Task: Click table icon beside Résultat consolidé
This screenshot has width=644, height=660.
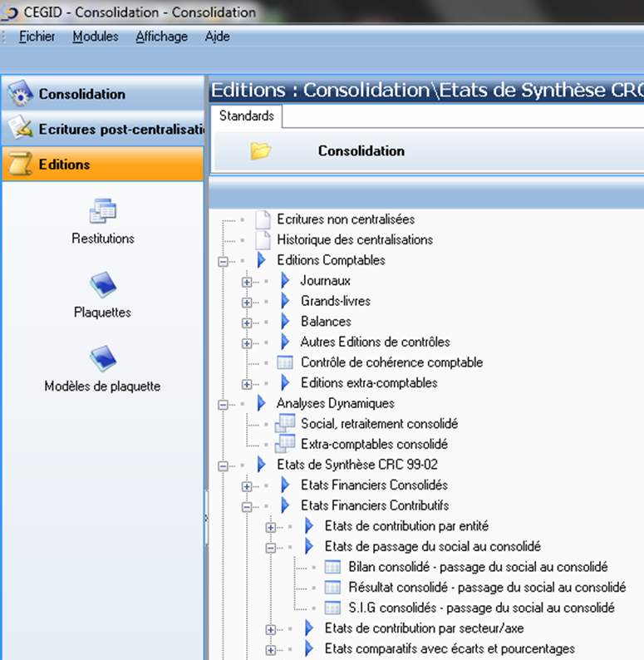Action: click(x=332, y=587)
